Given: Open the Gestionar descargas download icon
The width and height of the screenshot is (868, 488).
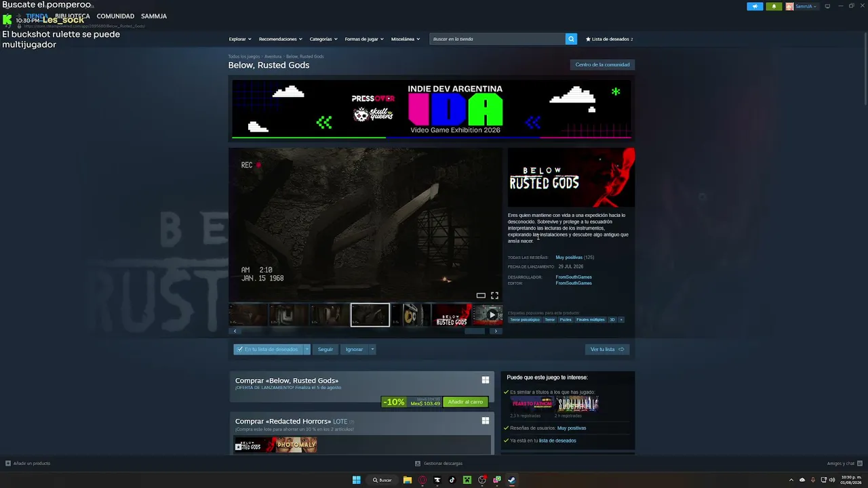Looking at the screenshot, I should click(418, 464).
